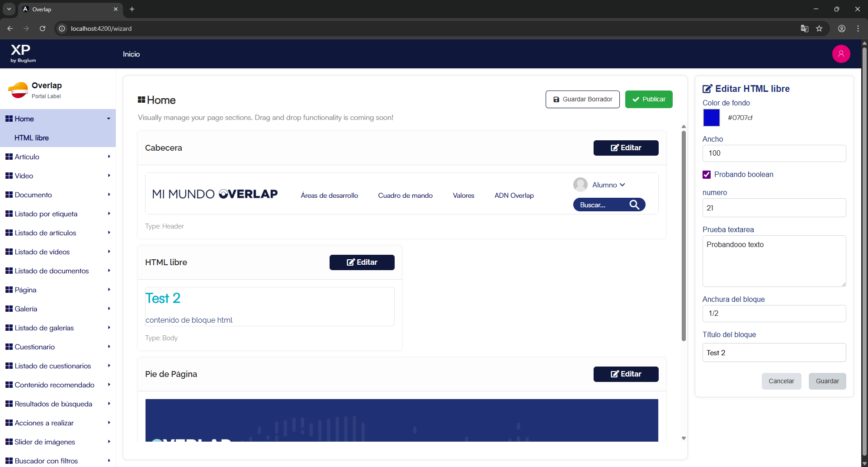Edit the Cabecera section
The height and width of the screenshot is (467, 868).
click(x=626, y=148)
